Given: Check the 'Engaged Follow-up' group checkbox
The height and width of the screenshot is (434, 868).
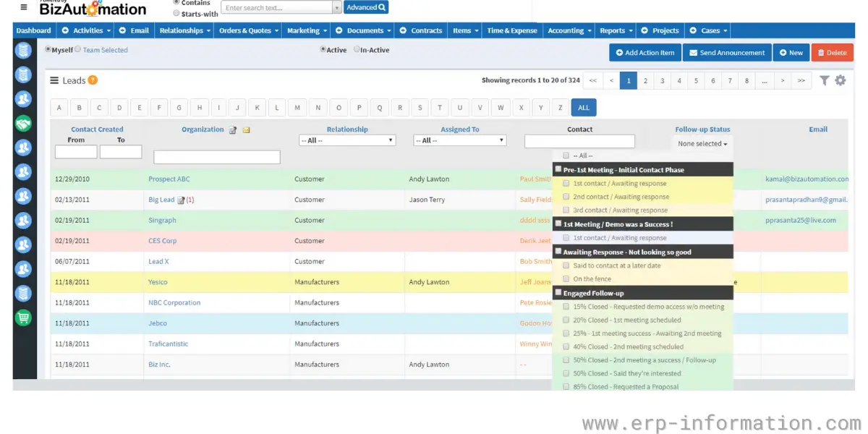Looking at the screenshot, I should point(558,292).
